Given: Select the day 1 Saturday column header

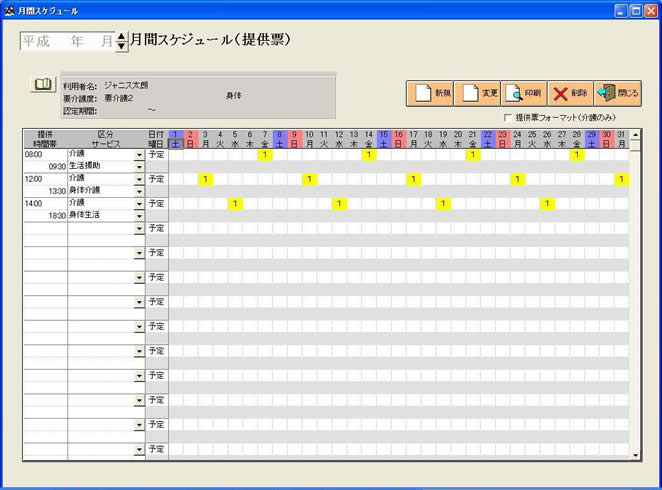Looking at the screenshot, I should (x=175, y=139).
